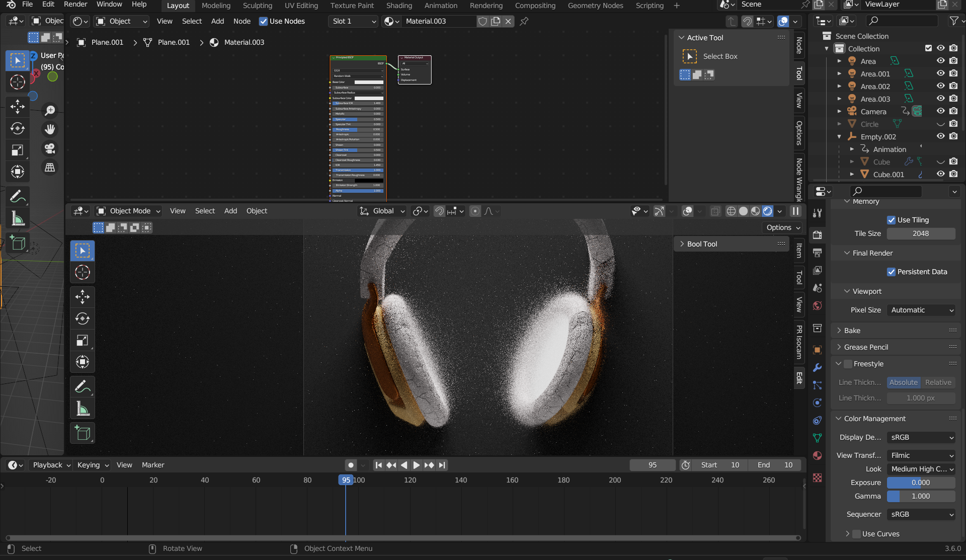
Task: Open the Render properties tab in Properties editor
Action: [x=817, y=234]
